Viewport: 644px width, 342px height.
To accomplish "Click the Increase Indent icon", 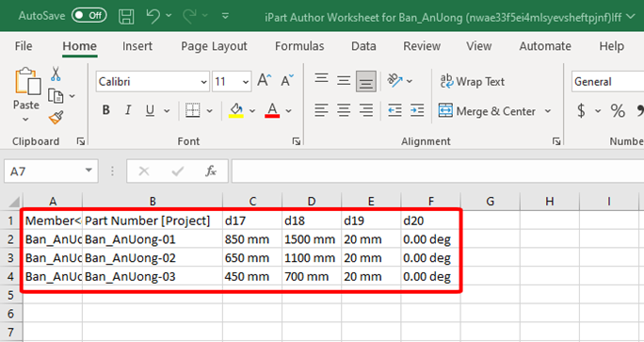I will [417, 110].
